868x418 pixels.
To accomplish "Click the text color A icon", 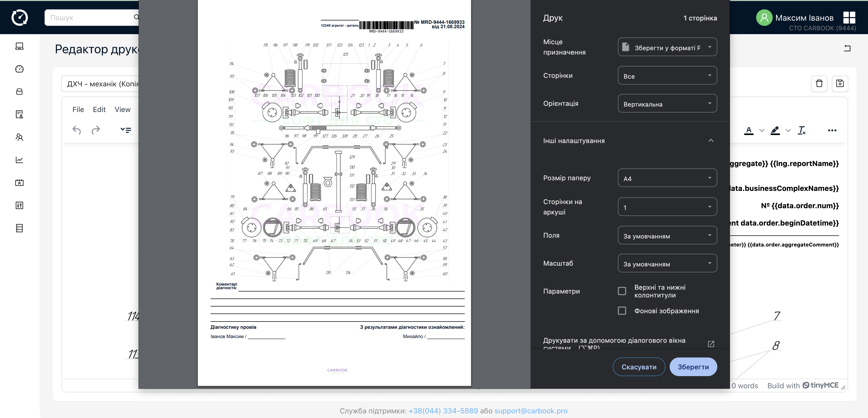I will point(749,130).
